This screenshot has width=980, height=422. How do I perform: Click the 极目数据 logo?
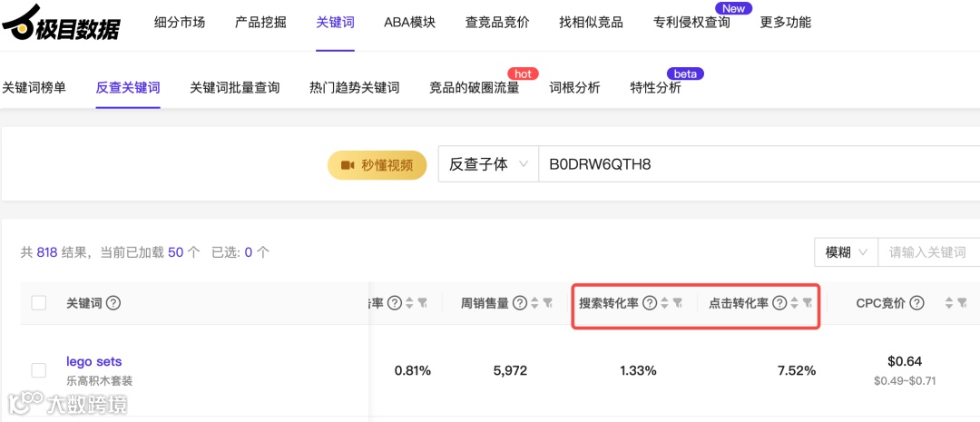coord(61,23)
